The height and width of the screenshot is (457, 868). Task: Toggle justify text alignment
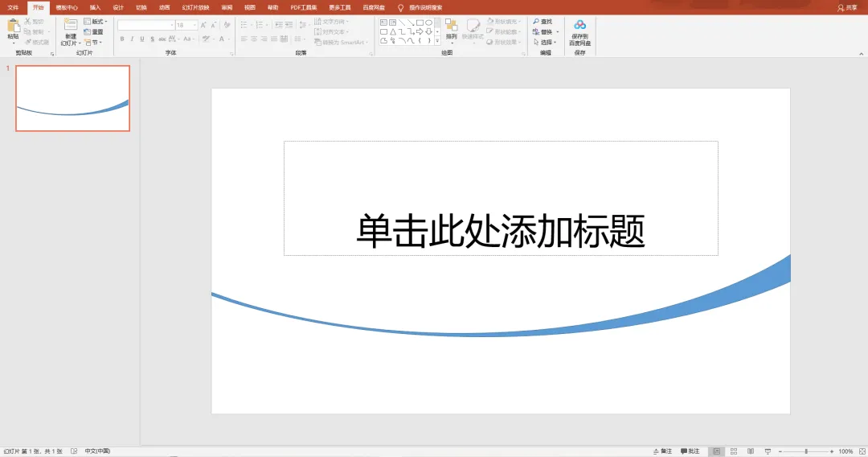click(274, 39)
